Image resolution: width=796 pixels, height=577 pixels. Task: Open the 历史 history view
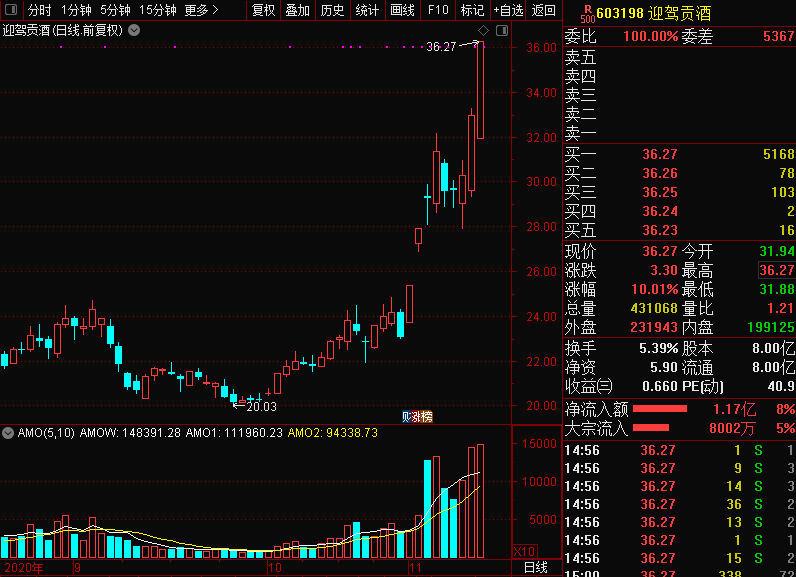point(332,10)
